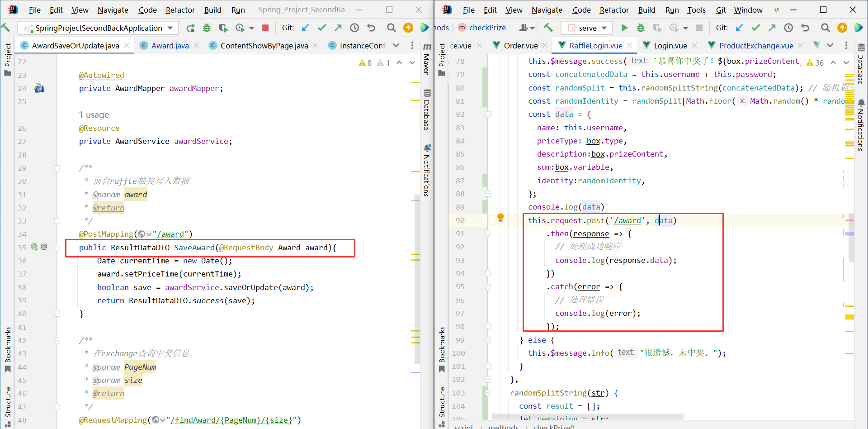The height and width of the screenshot is (429, 868).
Task: Open Bookmarks tool window in right window
Action: [x=442, y=349]
